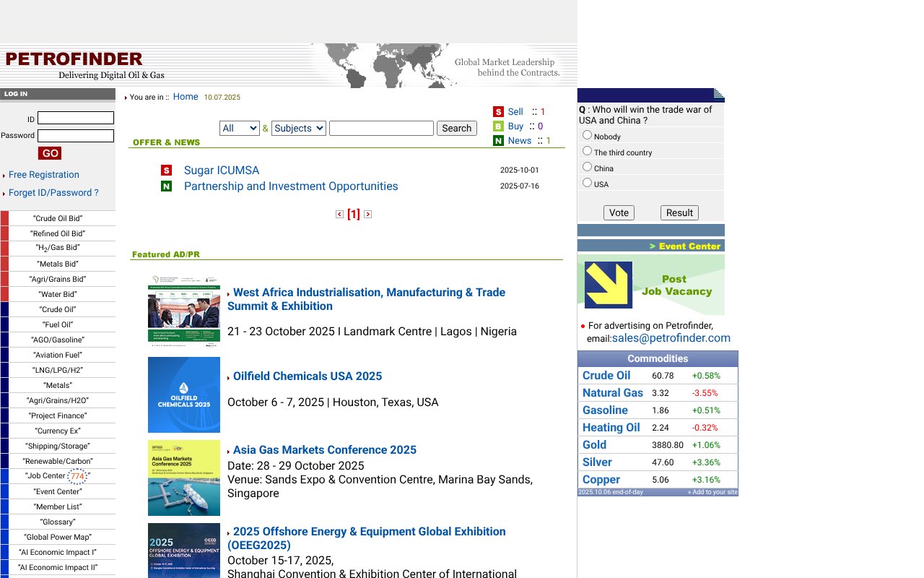Click the PETROFINDER logo
This screenshot has height=578, width=924.
tap(72, 59)
